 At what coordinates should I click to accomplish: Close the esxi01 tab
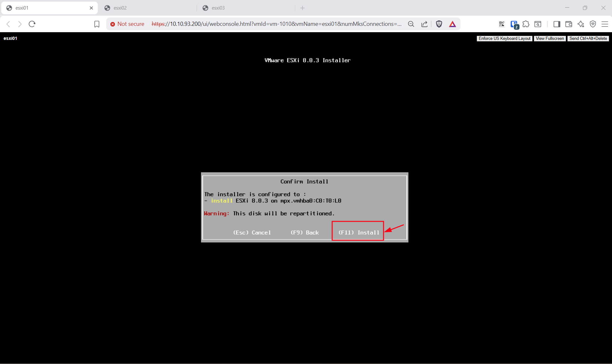(91, 8)
